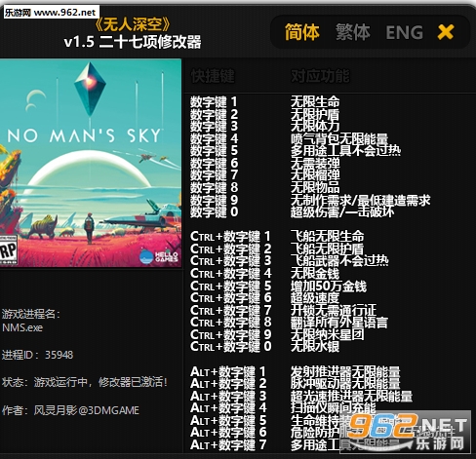Select the 无限生命 cheat row
The height and width of the screenshot is (459, 476).
tap(315, 101)
